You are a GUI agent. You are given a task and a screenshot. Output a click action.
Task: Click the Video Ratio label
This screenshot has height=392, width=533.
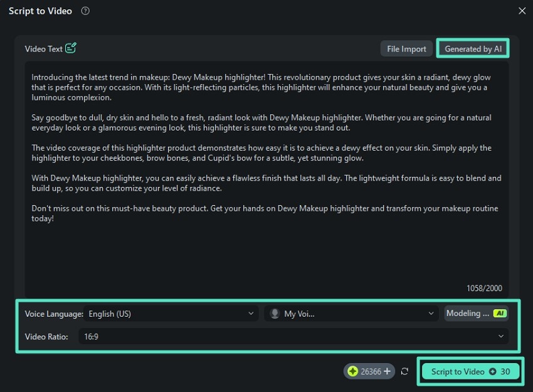(x=46, y=337)
